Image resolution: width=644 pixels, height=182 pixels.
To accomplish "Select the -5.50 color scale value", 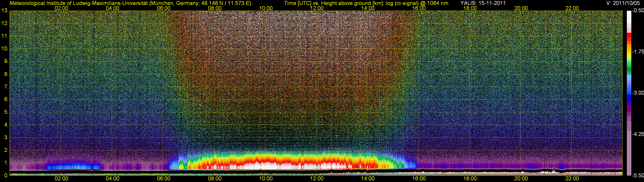I will coord(638,176).
